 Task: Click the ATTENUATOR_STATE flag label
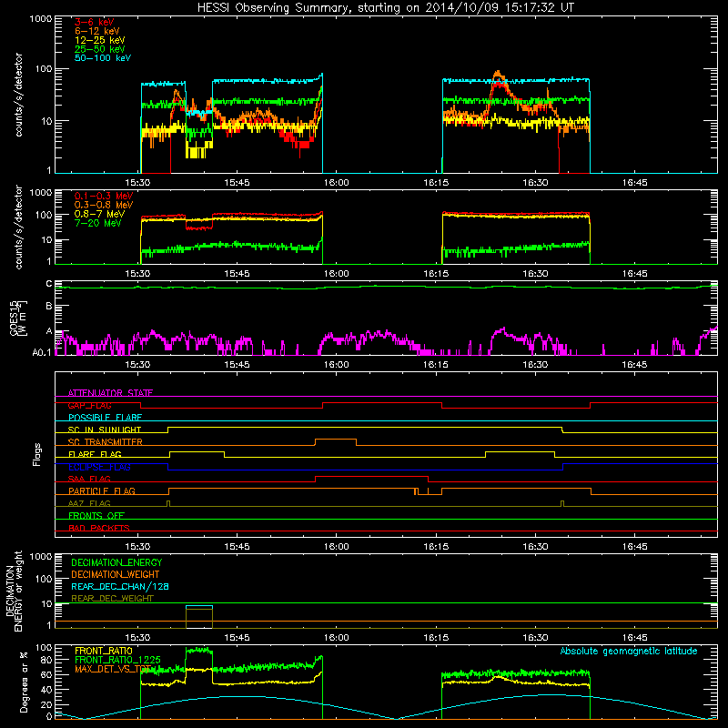coord(110,393)
